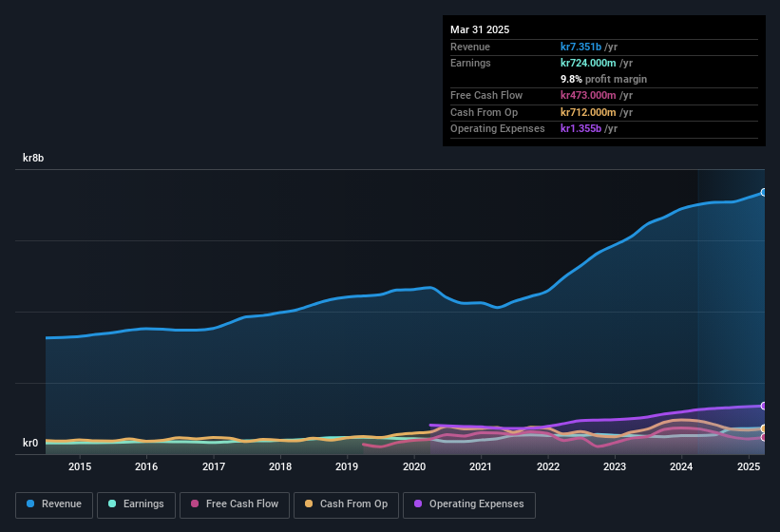780x532 pixels.
Task: Click the 2017 x-axis label
Action: pos(214,466)
